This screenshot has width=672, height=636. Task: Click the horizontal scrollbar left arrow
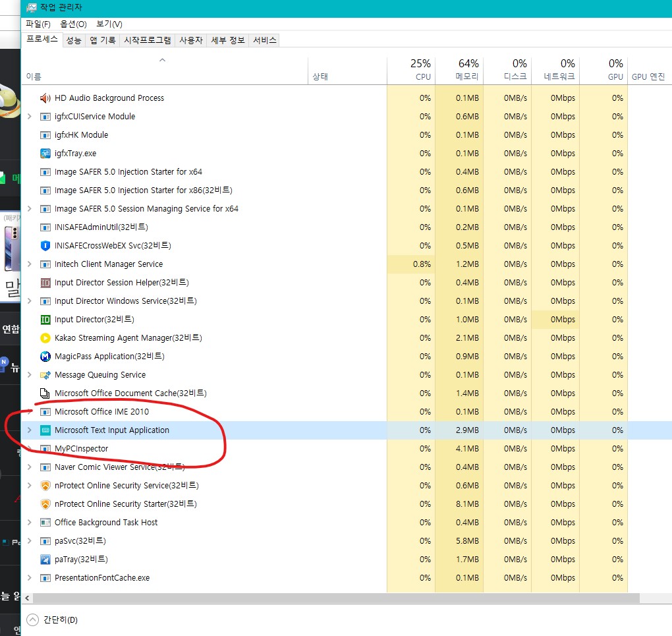click(x=28, y=598)
